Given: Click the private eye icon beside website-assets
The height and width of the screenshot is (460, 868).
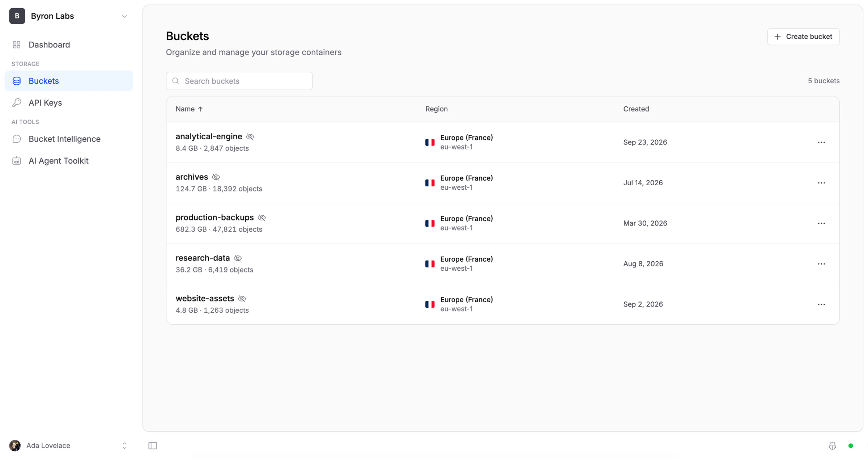Looking at the screenshot, I should [242, 299].
